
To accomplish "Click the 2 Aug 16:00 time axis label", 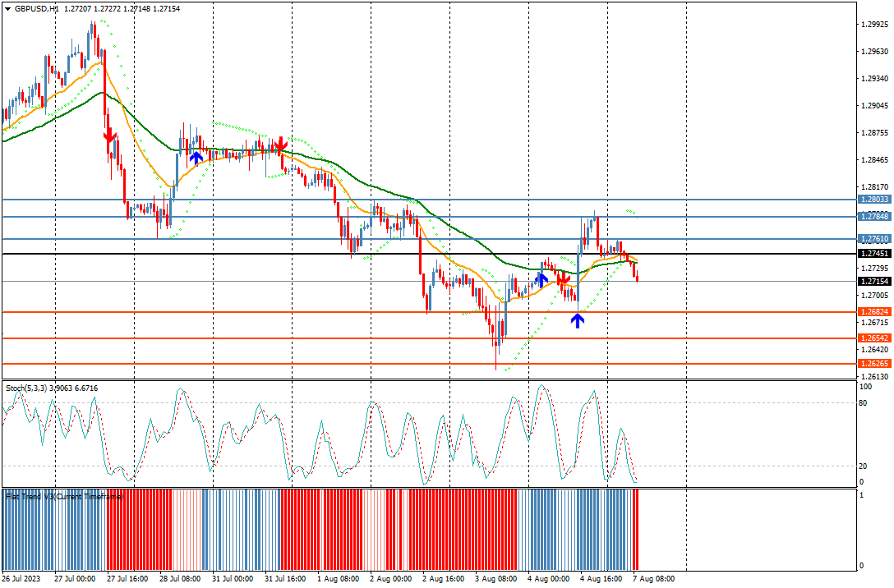I will [x=443, y=579].
